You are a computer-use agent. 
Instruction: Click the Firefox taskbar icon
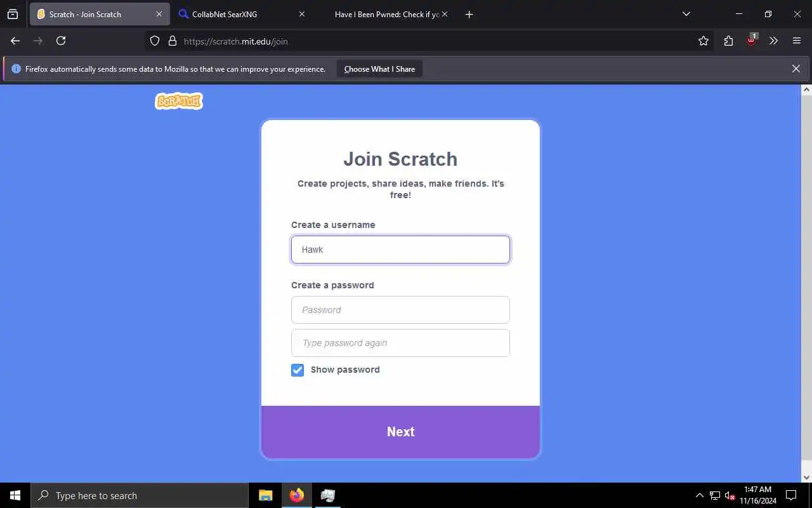tap(296, 495)
